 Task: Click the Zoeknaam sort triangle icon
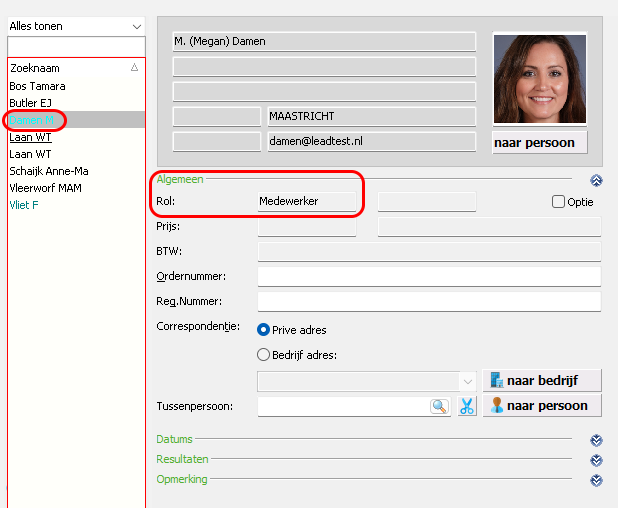click(134, 67)
